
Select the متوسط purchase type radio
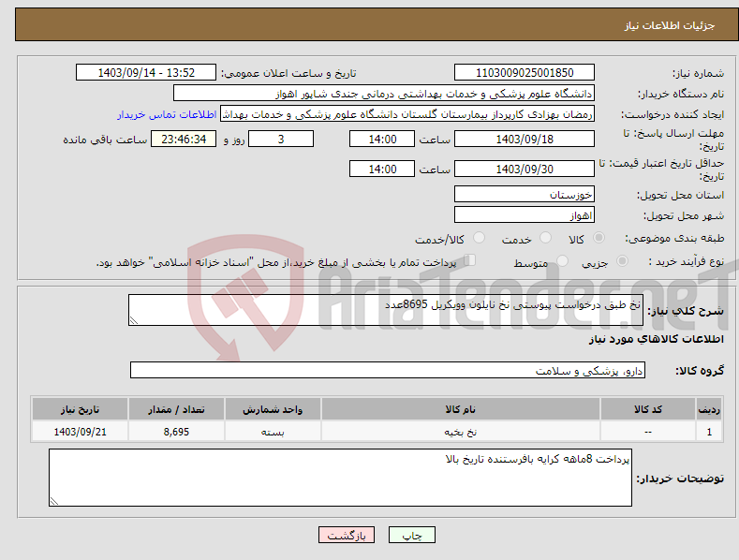pos(562,261)
